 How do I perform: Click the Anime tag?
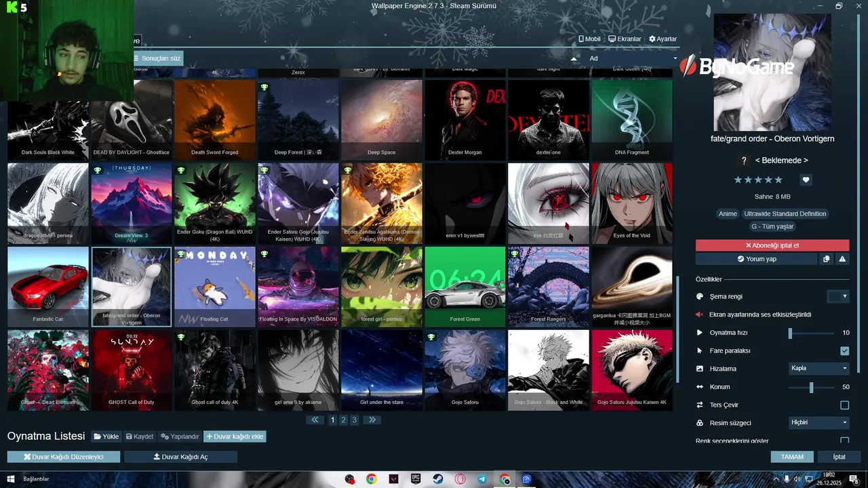coord(728,213)
